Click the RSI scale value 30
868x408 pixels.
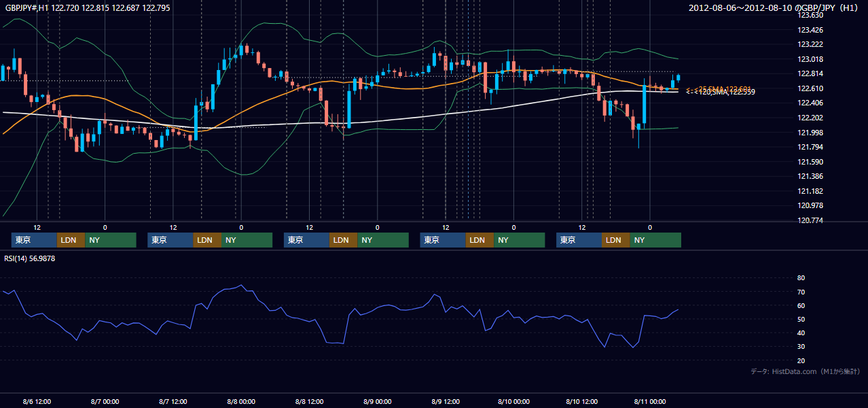[801, 347]
